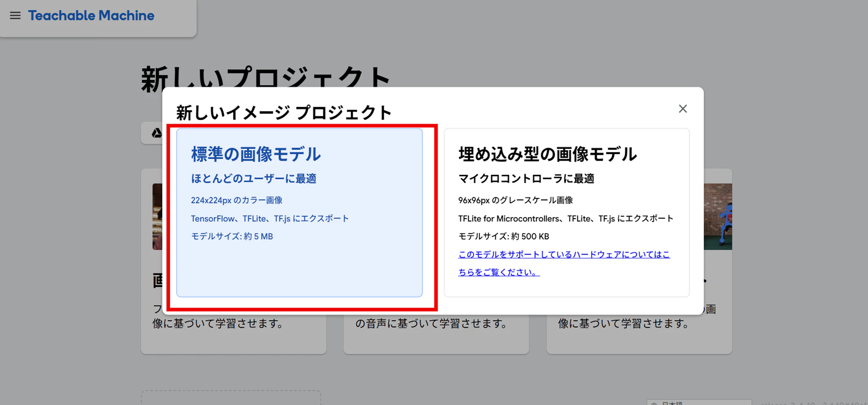The height and width of the screenshot is (405, 868).
Task: Open the 日本語 language dropdown
Action: click(x=699, y=402)
